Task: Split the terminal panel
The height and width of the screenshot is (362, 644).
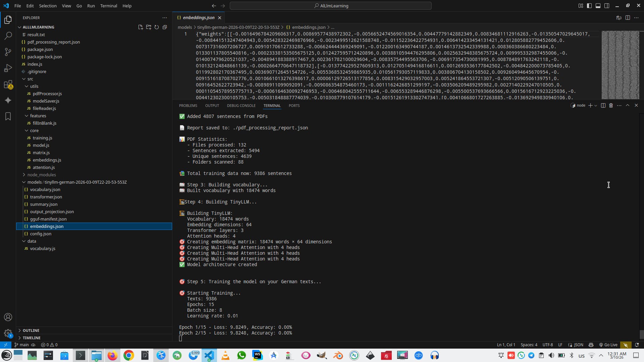Action: coord(603,105)
